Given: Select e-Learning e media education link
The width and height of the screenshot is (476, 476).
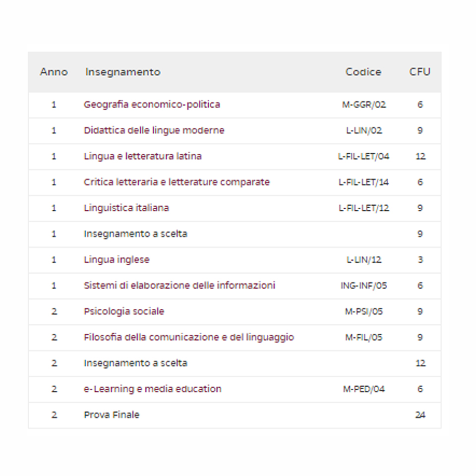Looking at the screenshot, I should (x=152, y=389).
